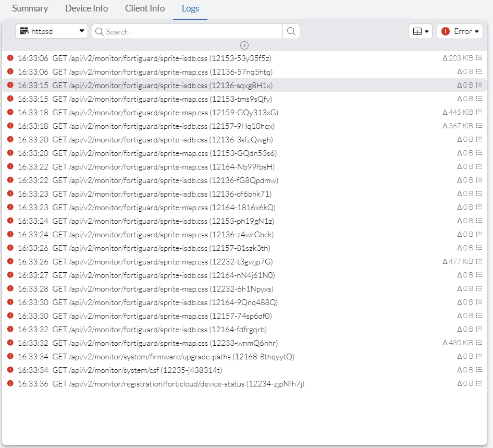Click error icon on system/csf row
493x448 pixels.
(10, 369)
